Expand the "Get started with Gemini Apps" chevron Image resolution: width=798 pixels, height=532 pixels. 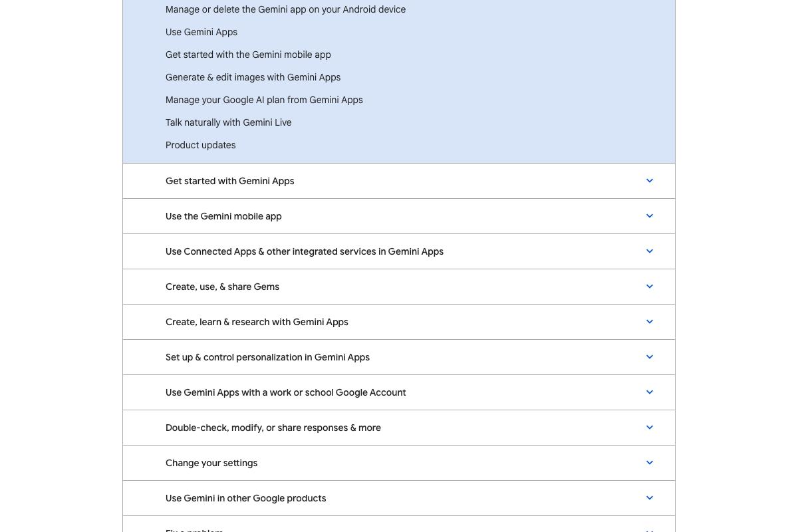(650, 180)
